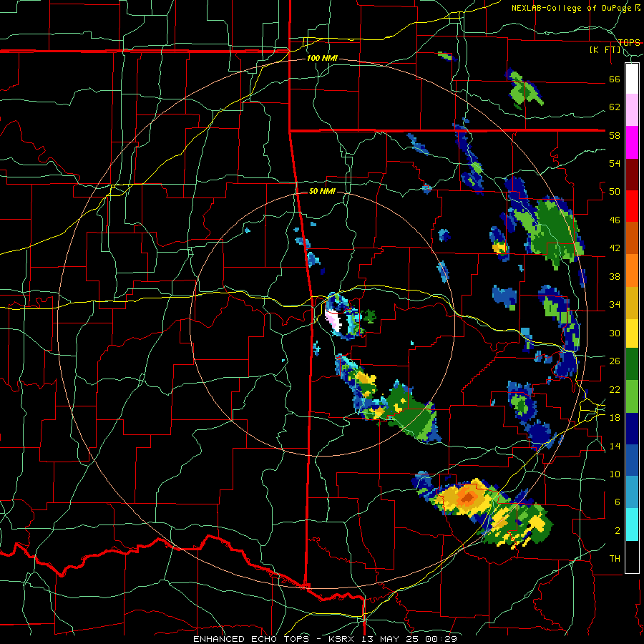Click the "38" legend value
This screenshot has width=644, height=644.
tap(615, 276)
